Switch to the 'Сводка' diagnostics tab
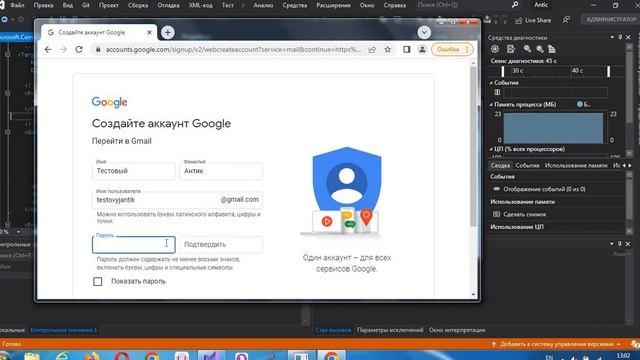The image size is (640, 360). 500,165
